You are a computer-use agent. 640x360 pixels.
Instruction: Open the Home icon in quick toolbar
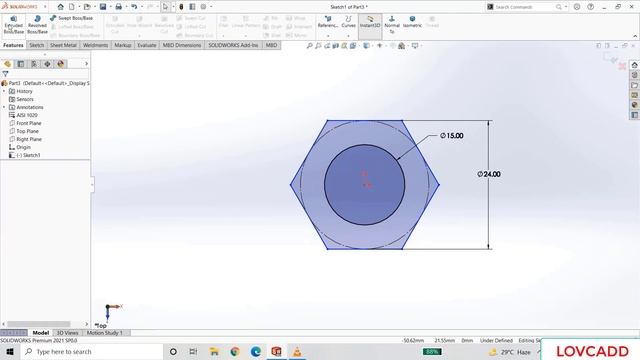(60, 7)
